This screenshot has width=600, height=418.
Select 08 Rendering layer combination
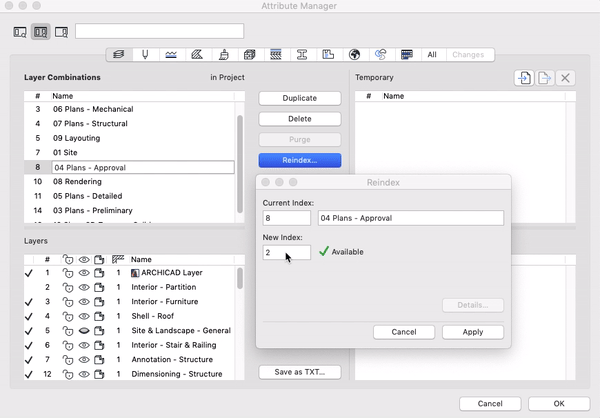point(78,182)
